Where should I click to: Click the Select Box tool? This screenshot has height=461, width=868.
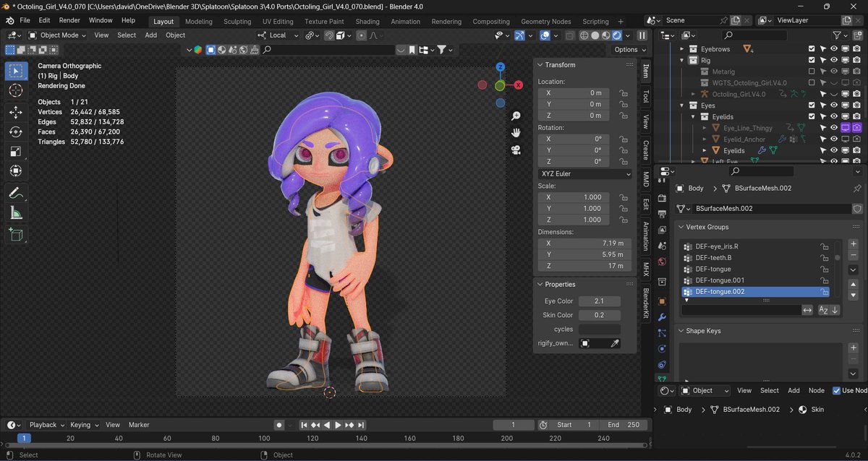[16, 71]
